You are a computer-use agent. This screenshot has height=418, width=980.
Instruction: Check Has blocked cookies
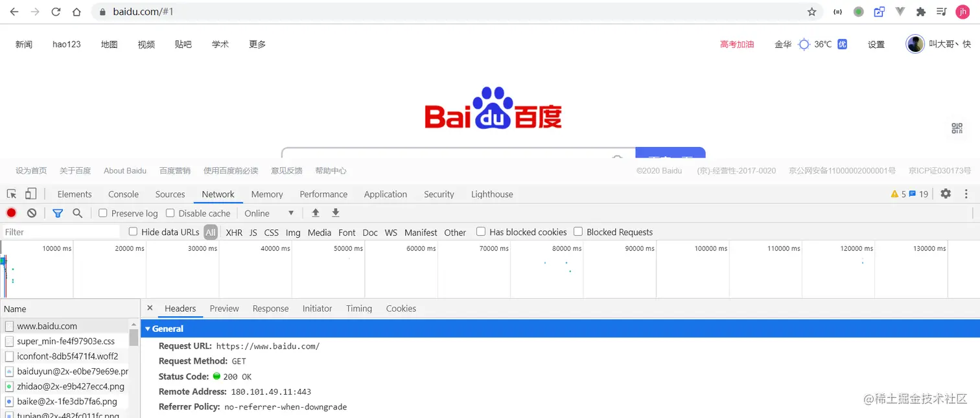pos(481,232)
